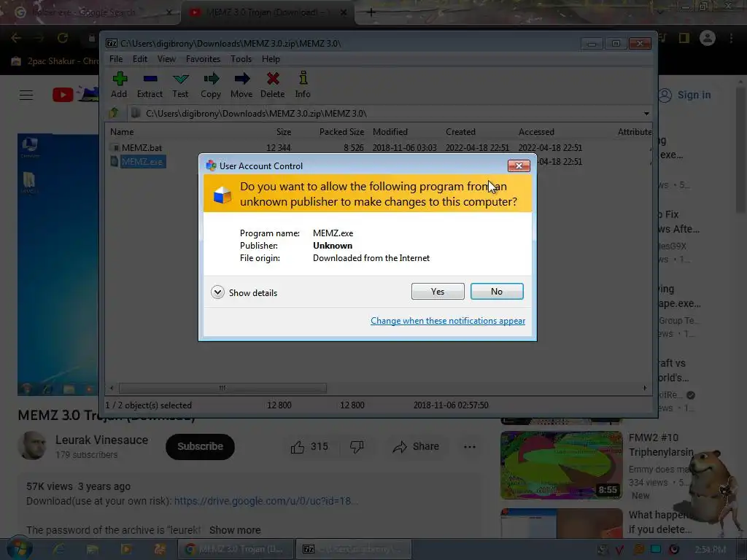Open the Google Drive download link
Image resolution: width=747 pixels, height=560 pixels.
coord(266,501)
